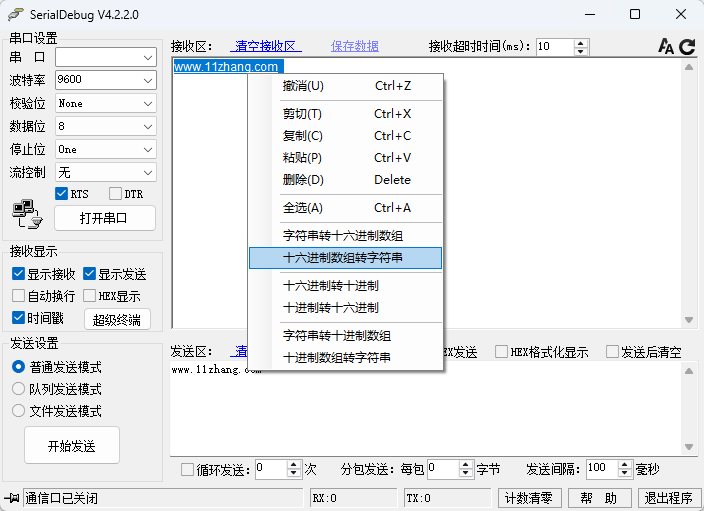Choose 删除(D) from context menu
The width and height of the screenshot is (704, 511).
[x=346, y=180]
